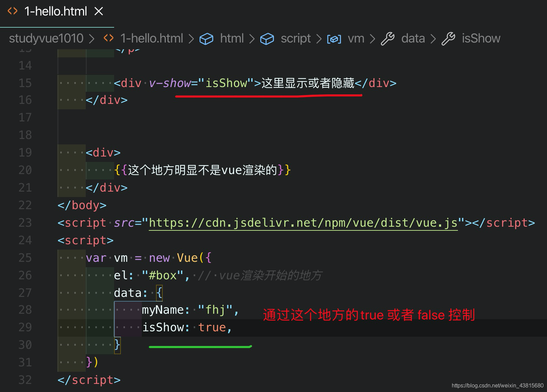Click the el property on line 26

(x=121, y=275)
